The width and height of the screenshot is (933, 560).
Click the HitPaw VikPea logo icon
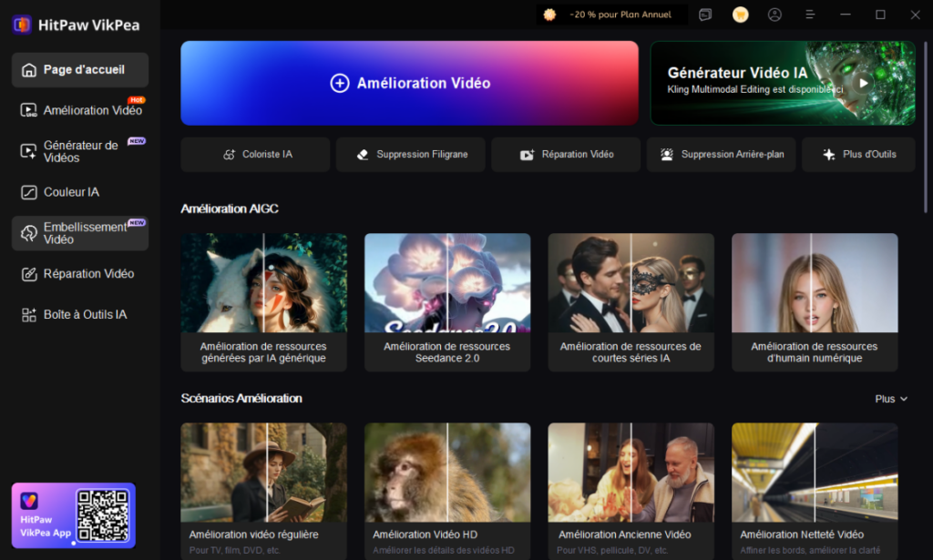[x=22, y=25]
